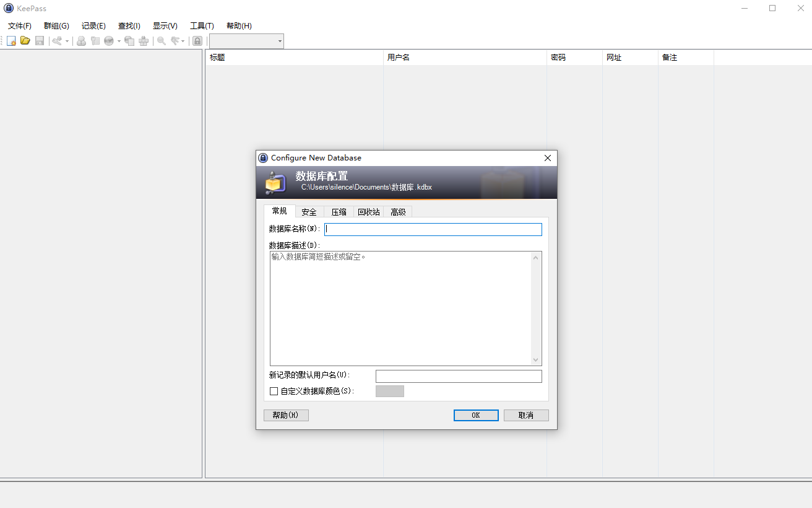The width and height of the screenshot is (812, 508).
Task: Click the database file path text
Action: click(x=366, y=186)
